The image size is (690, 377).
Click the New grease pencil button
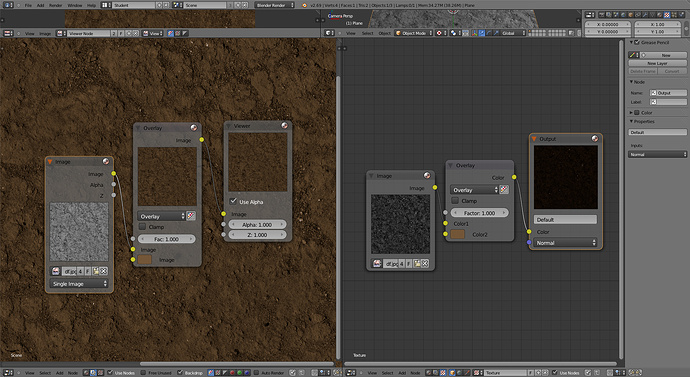pyautogui.click(x=664, y=55)
